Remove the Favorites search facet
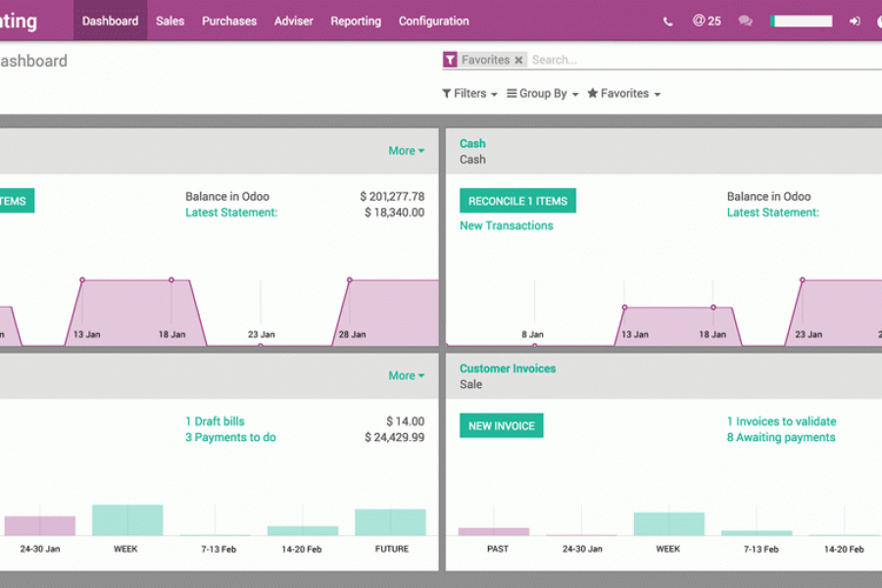The height and width of the screenshot is (588, 882). click(519, 60)
